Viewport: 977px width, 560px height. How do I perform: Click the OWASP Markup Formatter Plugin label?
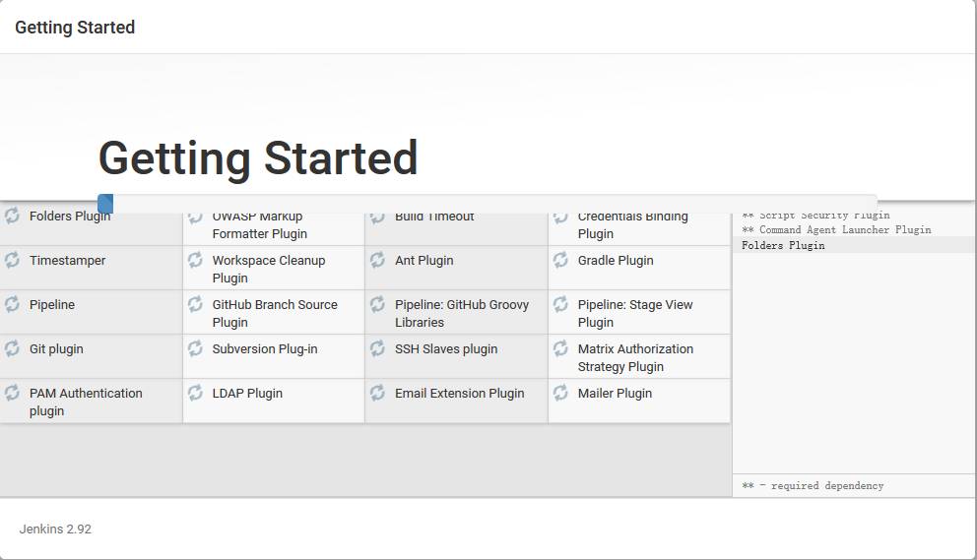tap(260, 226)
